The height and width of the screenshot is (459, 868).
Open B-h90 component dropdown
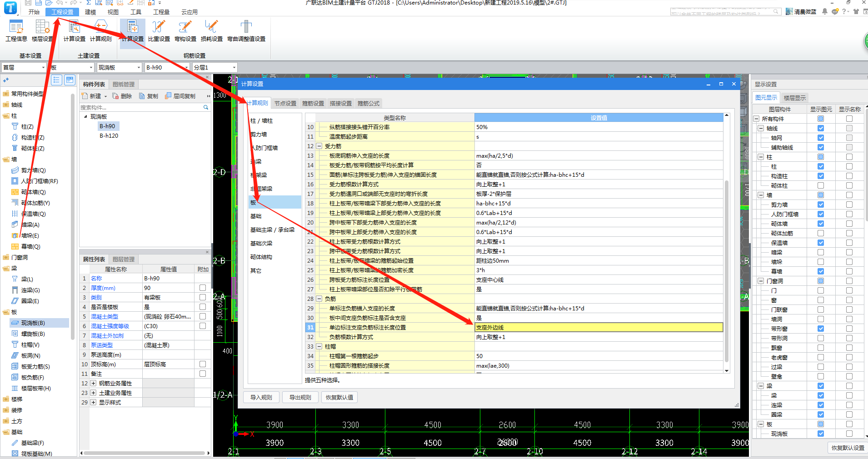(167, 67)
